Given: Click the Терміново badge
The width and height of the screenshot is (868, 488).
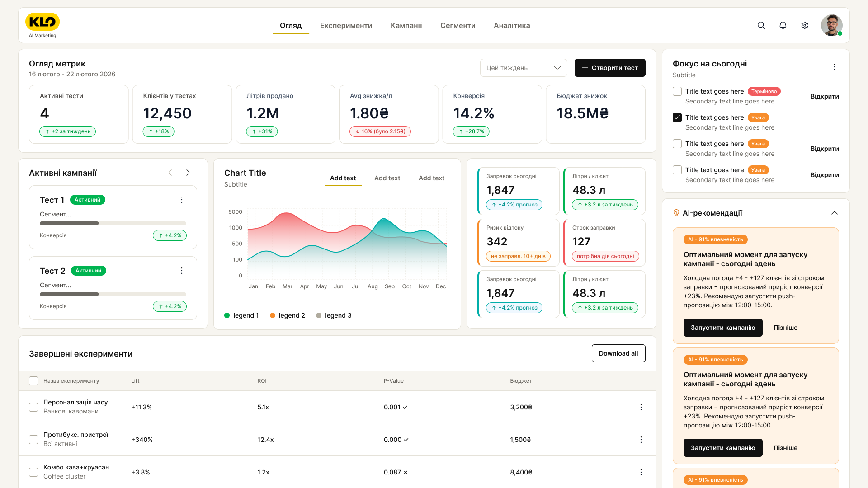Looking at the screenshot, I should click(764, 91).
